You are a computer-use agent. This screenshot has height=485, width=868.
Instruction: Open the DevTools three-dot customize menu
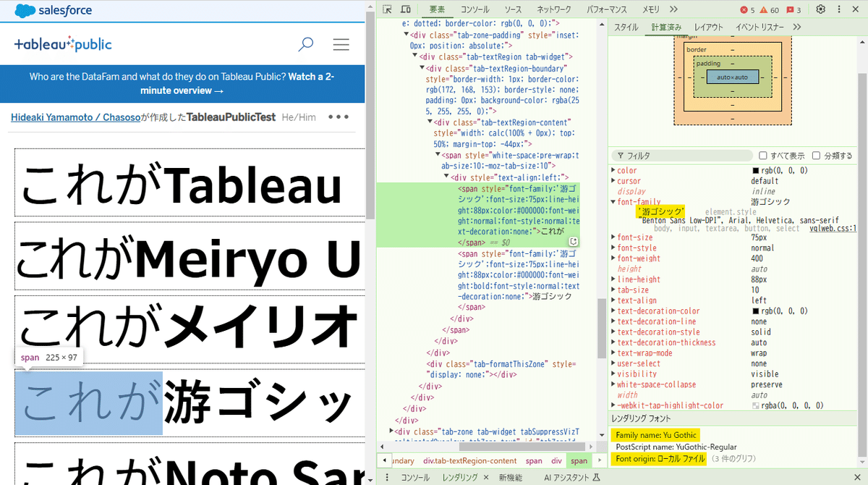pyautogui.click(x=838, y=9)
